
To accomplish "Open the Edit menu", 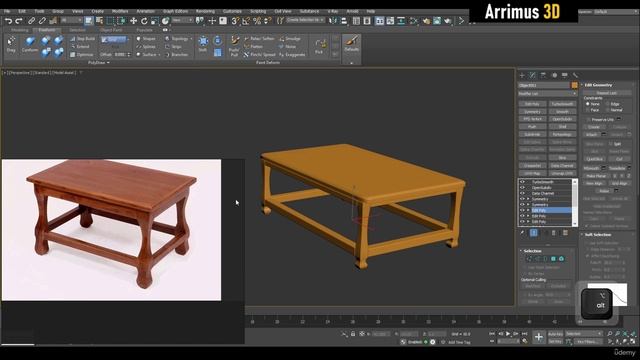I will [x=22, y=11].
